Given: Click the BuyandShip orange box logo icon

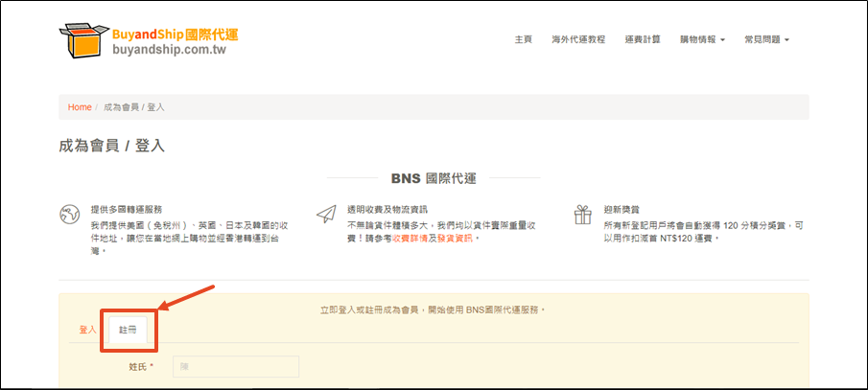Looking at the screenshot, I should click(82, 40).
